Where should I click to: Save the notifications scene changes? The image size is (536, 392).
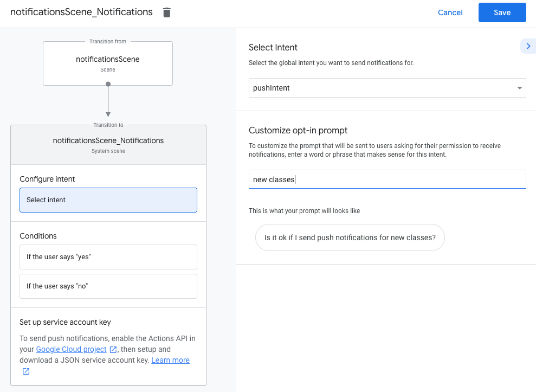502,12
